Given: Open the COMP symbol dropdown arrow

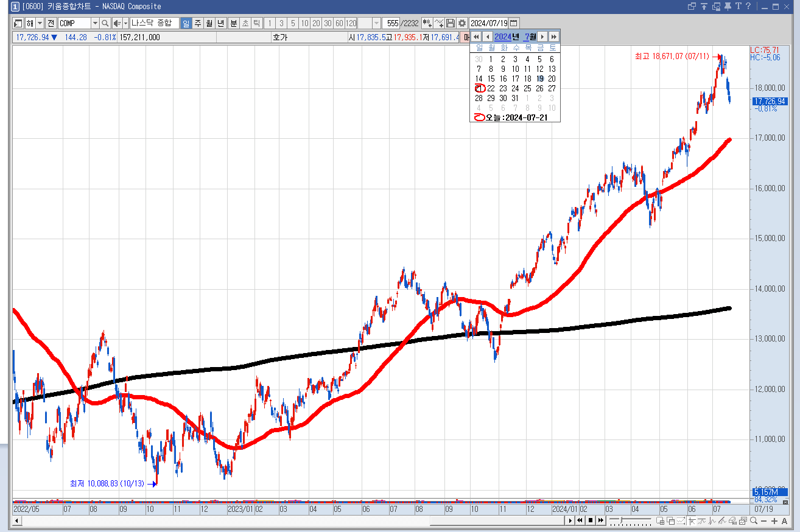Looking at the screenshot, I should [95, 23].
